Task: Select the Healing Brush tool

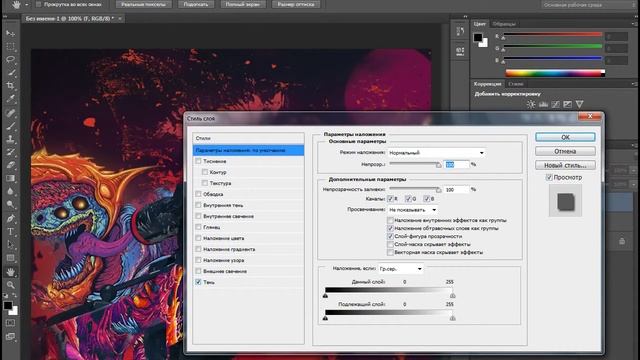Action: pos(10,113)
